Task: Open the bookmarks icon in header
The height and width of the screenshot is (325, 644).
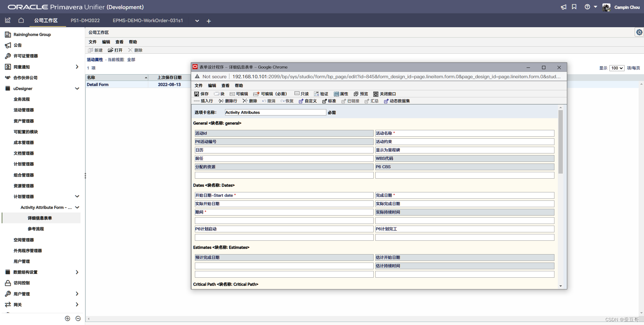Action: pos(574,7)
